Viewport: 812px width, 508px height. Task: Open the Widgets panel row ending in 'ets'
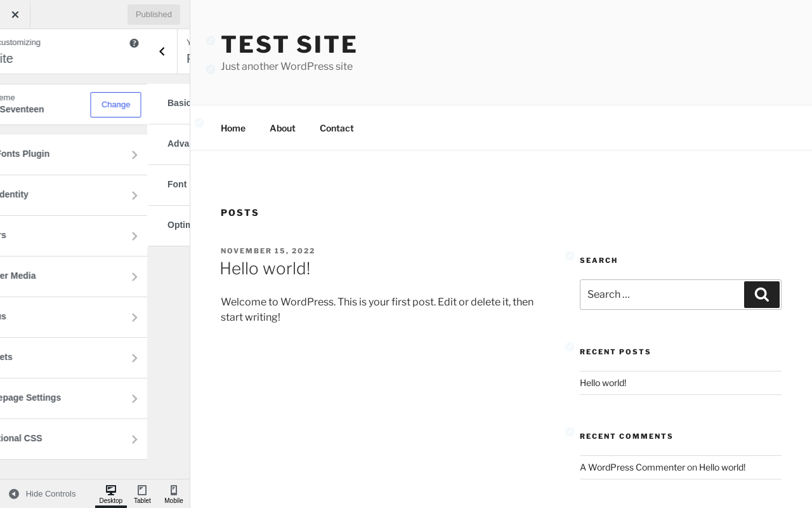point(74,358)
